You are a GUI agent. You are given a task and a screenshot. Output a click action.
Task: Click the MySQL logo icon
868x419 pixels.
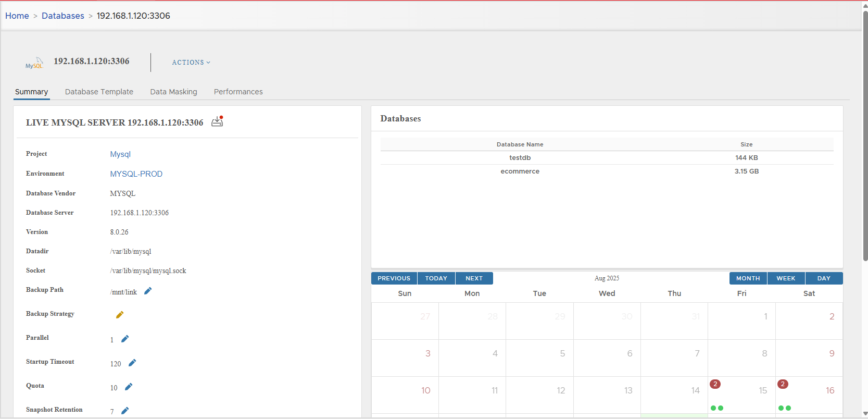point(34,64)
